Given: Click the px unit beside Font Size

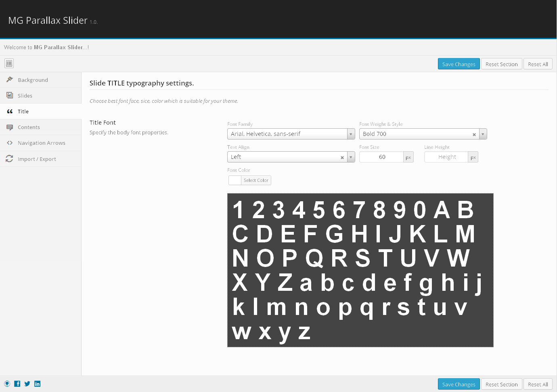Looking at the screenshot, I should click(x=408, y=157).
